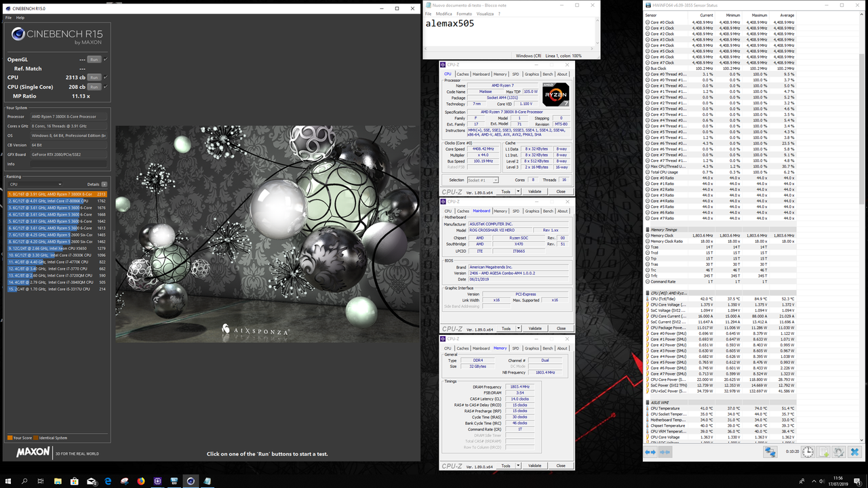
Task: Open sensor settings gear icon in HWiNFO
Action: (840, 451)
